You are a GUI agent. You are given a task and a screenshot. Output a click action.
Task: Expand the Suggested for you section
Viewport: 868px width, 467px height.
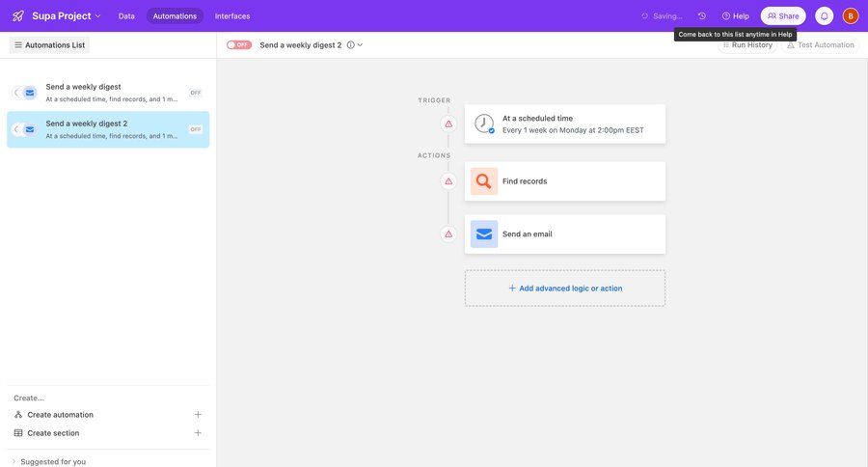point(49,461)
